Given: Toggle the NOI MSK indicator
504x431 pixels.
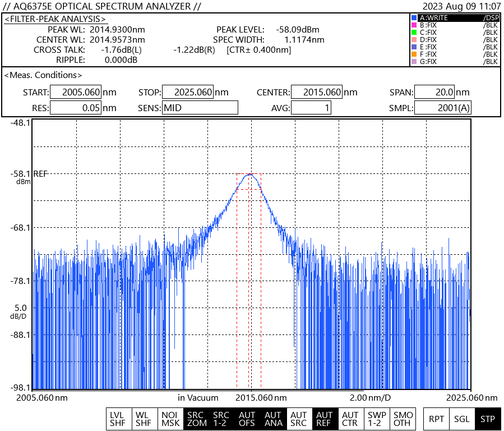Looking at the screenshot, I should coord(170,419).
